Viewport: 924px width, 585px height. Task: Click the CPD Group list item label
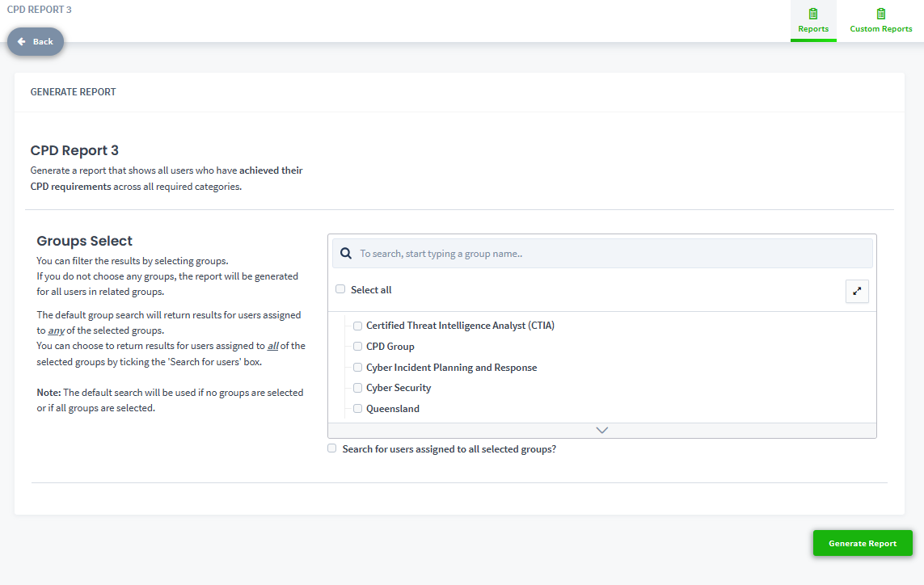390,347
